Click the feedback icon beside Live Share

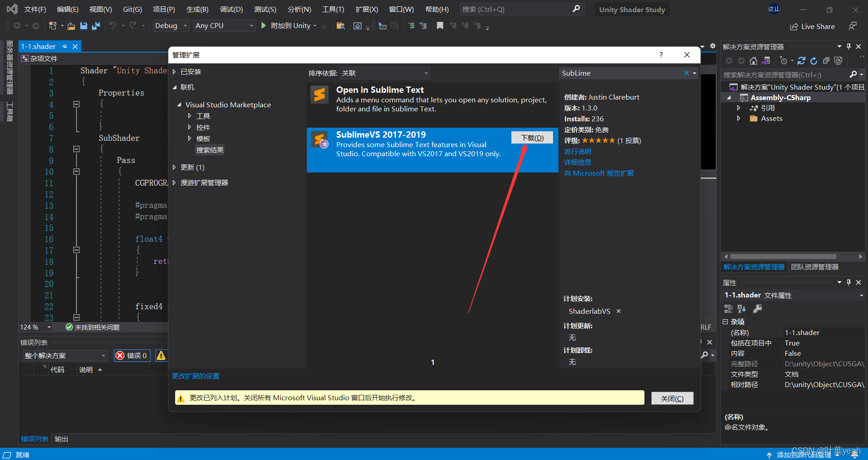853,26
